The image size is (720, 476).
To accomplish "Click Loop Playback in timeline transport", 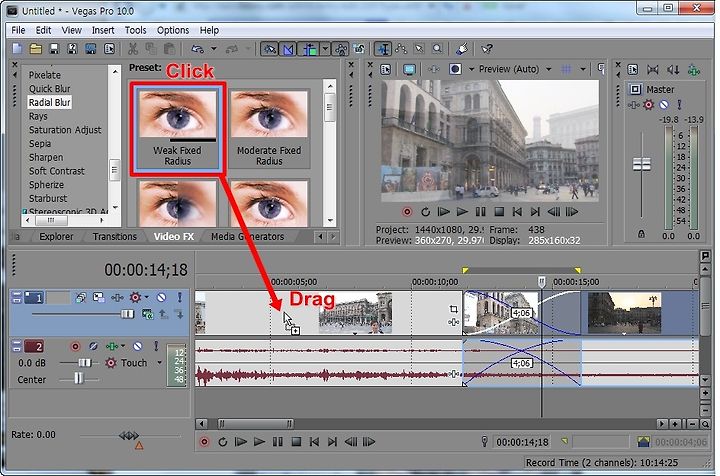I will (x=223, y=442).
